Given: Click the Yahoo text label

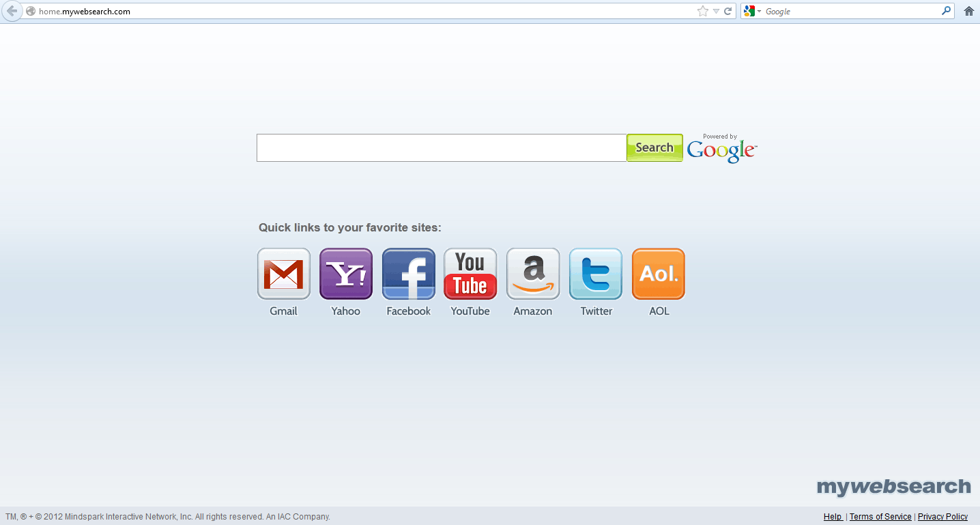Looking at the screenshot, I should pos(346,311).
